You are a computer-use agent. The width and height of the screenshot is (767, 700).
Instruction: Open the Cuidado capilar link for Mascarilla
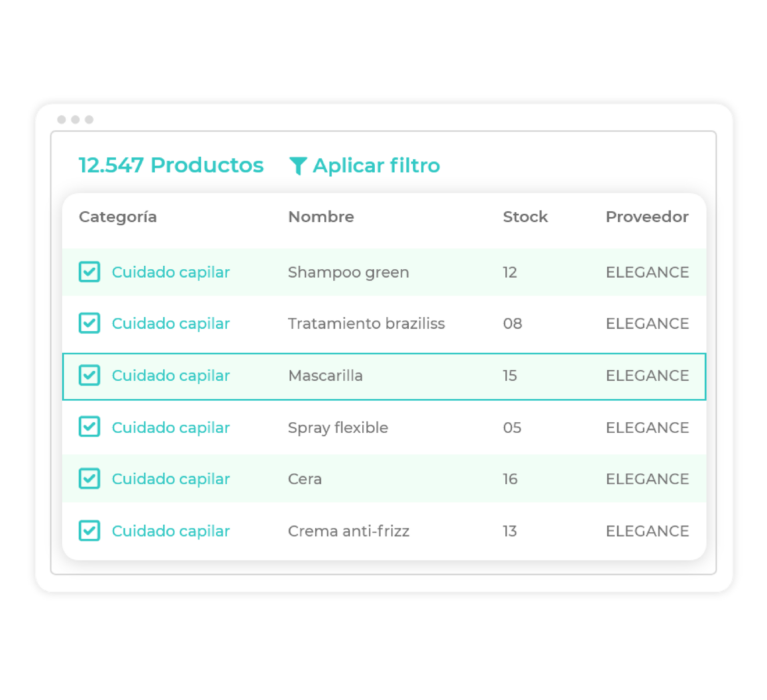(x=171, y=376)
